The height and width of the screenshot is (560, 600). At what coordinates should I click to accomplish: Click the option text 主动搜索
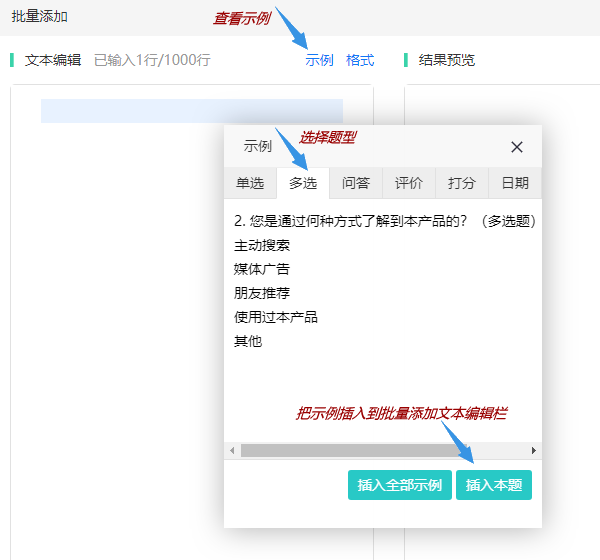click(262, 245)
